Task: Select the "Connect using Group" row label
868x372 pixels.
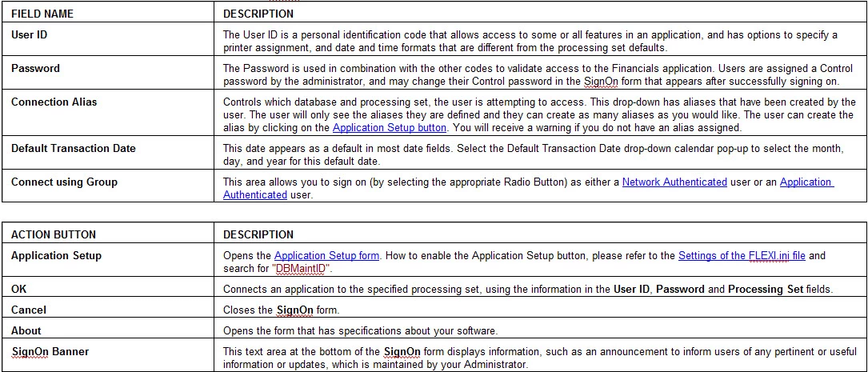Action: (64, 182)
